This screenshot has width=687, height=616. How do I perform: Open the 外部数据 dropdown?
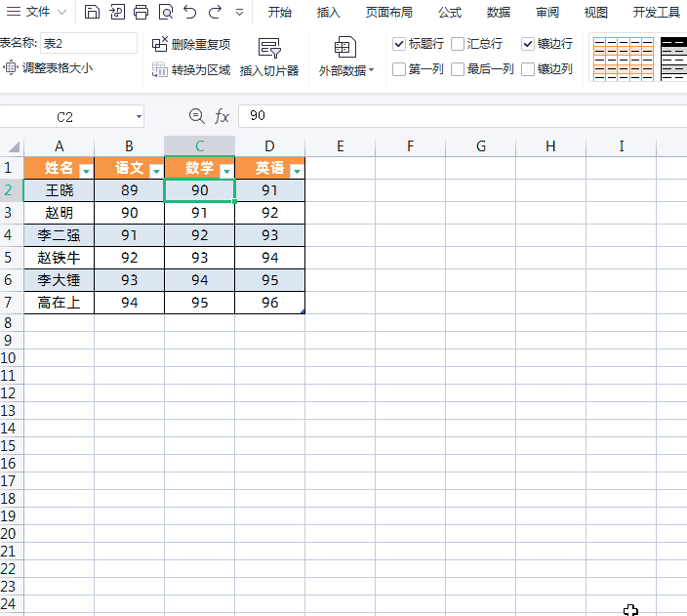(x=346, y=58)
